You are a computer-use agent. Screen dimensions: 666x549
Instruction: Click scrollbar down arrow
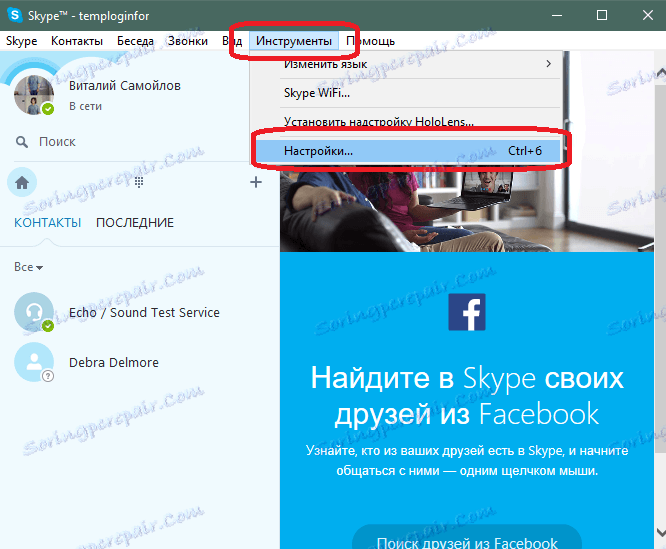[660, 532]
